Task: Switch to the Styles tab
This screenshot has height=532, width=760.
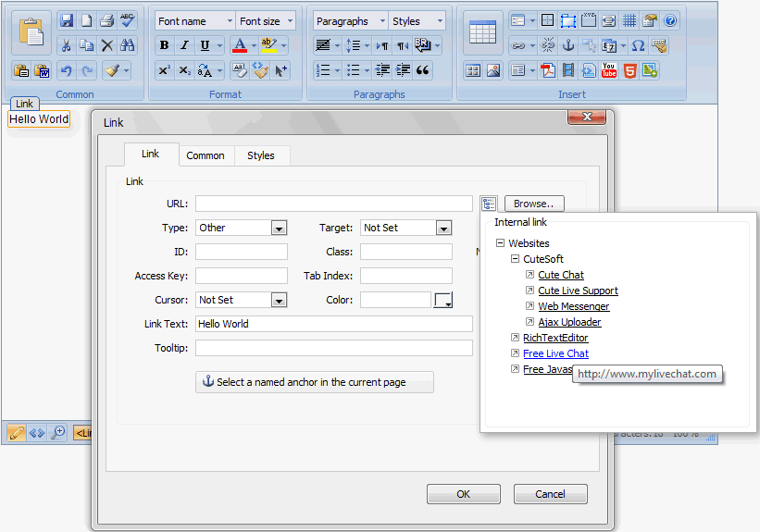Action: coord(260,155)
